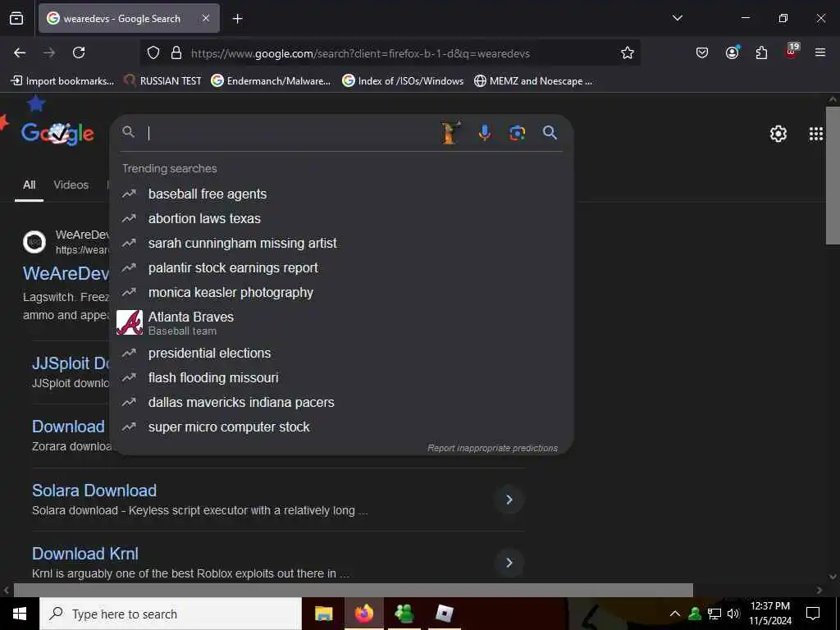The height and width of the screenshot is (630, 840).
Task: Open Firefox tracking protection shield
Action: 153,53
